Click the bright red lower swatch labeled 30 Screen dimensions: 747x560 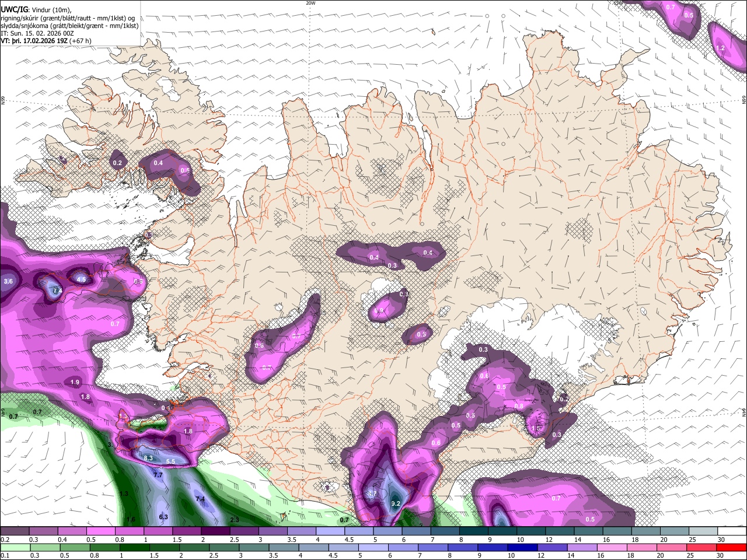pyautogui.click(x=731, y=547)
